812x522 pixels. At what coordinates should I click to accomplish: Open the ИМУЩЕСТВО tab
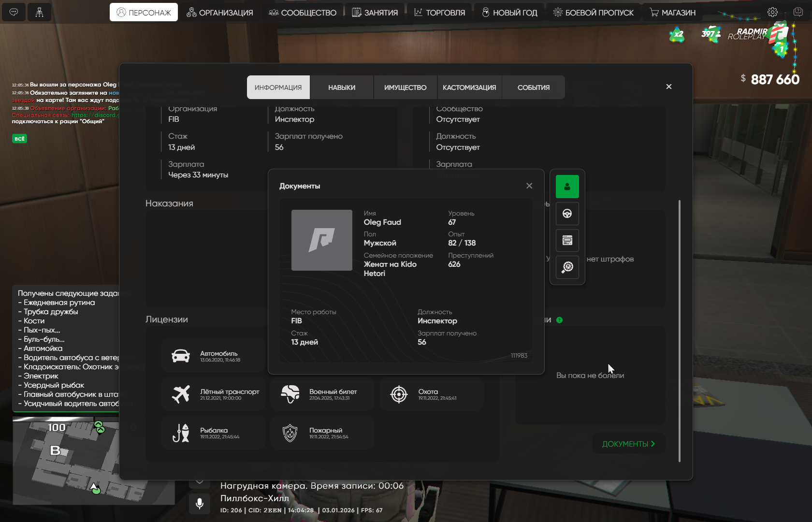point(405,87)
